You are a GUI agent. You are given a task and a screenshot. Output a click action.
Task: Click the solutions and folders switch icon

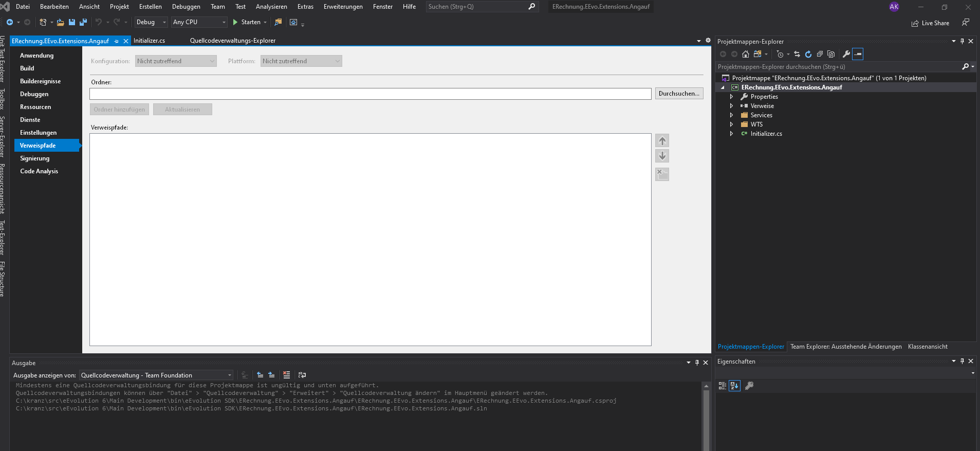(757, 54)
